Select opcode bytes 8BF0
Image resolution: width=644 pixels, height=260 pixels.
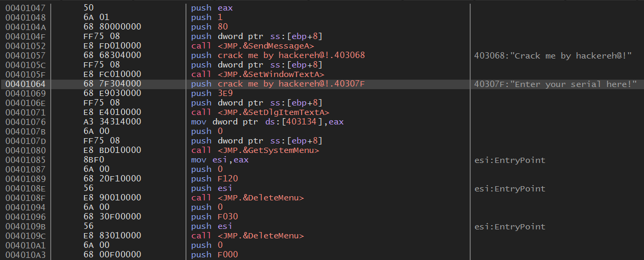click(93, 160)
